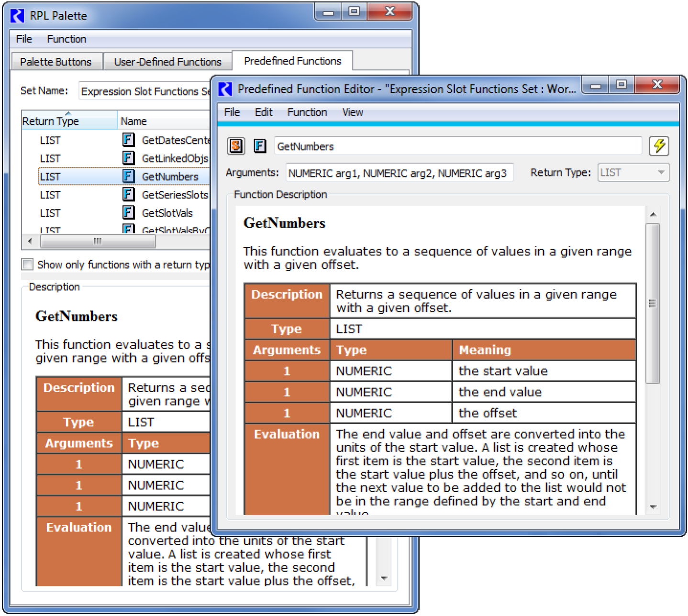Click the yellow lightning bolt icon
Screen dimensions: 688x616
[x=659, y=146]
